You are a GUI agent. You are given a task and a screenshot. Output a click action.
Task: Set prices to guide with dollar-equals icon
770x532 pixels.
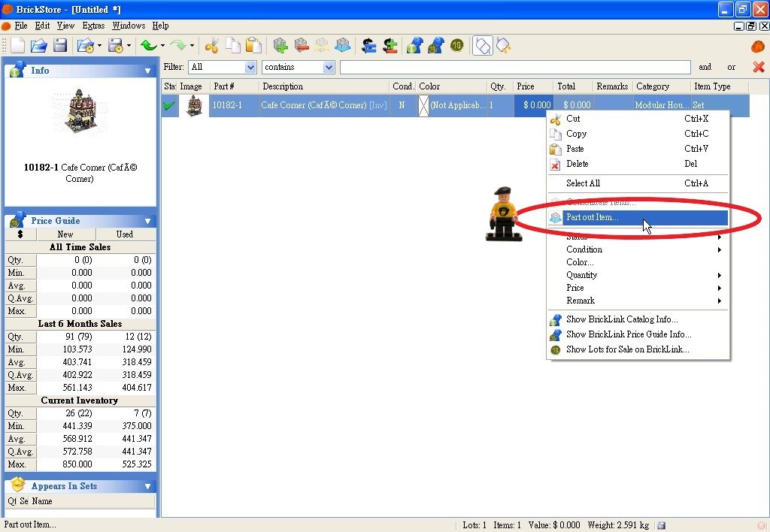[x=368, y=46]
